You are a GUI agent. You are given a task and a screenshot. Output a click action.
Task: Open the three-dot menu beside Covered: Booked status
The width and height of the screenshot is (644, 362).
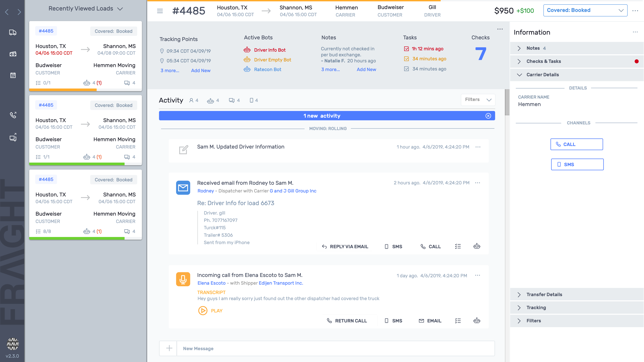click(x=635, y=11)
